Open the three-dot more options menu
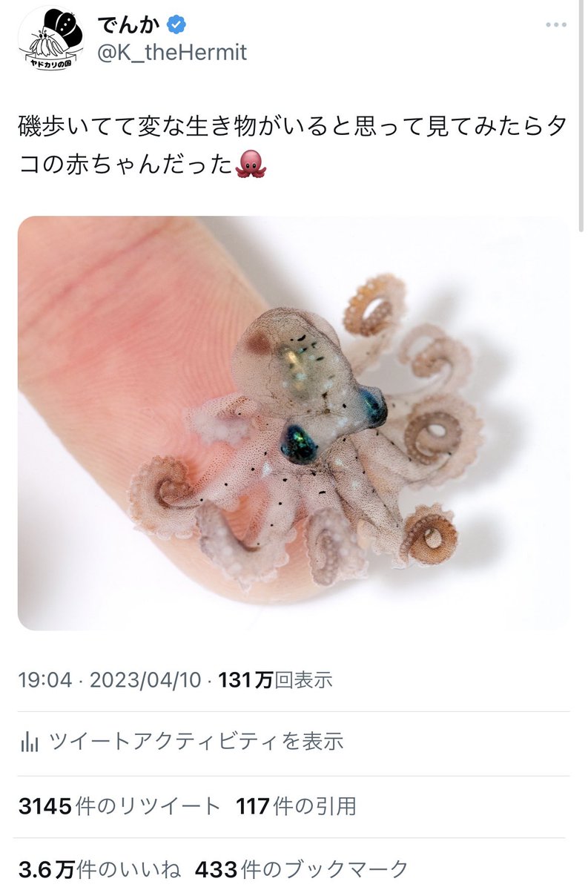This screenshot has width=588, height=890. (555, 24)
